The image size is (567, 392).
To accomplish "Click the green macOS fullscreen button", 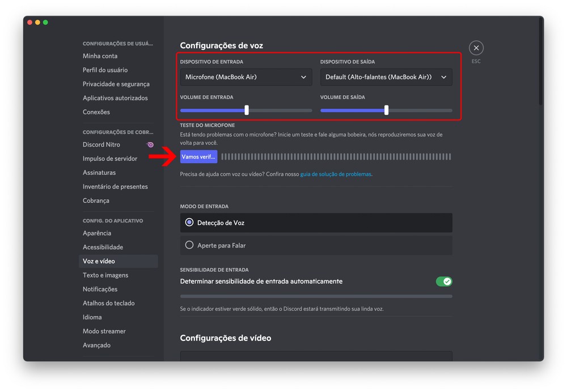I will click(45, 23).
